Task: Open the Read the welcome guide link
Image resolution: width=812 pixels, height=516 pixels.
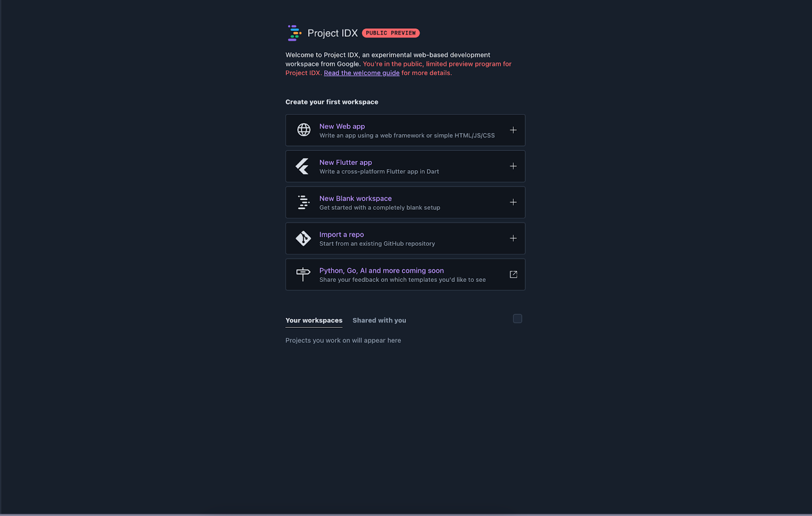Action: pyautogui.click(x=361, y=73)
